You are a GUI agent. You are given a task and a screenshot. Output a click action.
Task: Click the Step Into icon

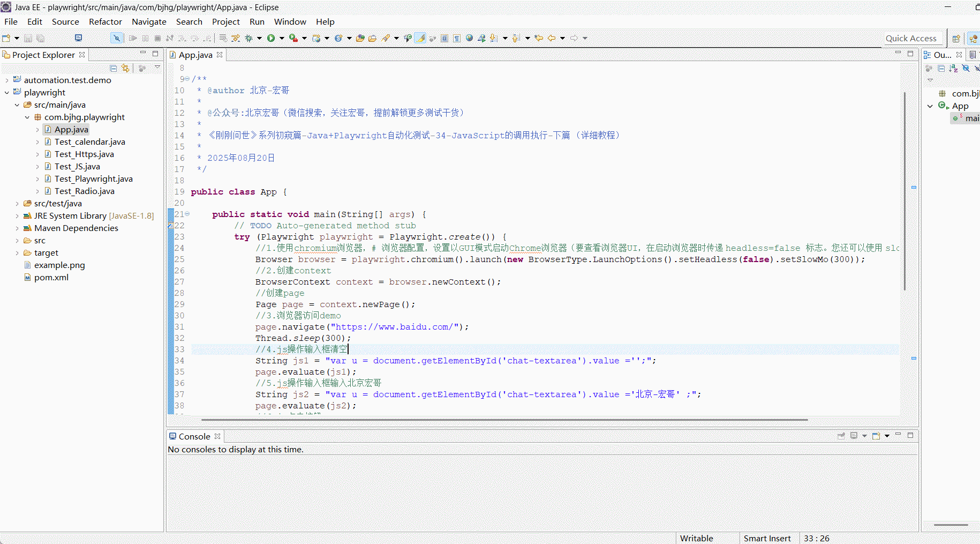coord(182,38)
